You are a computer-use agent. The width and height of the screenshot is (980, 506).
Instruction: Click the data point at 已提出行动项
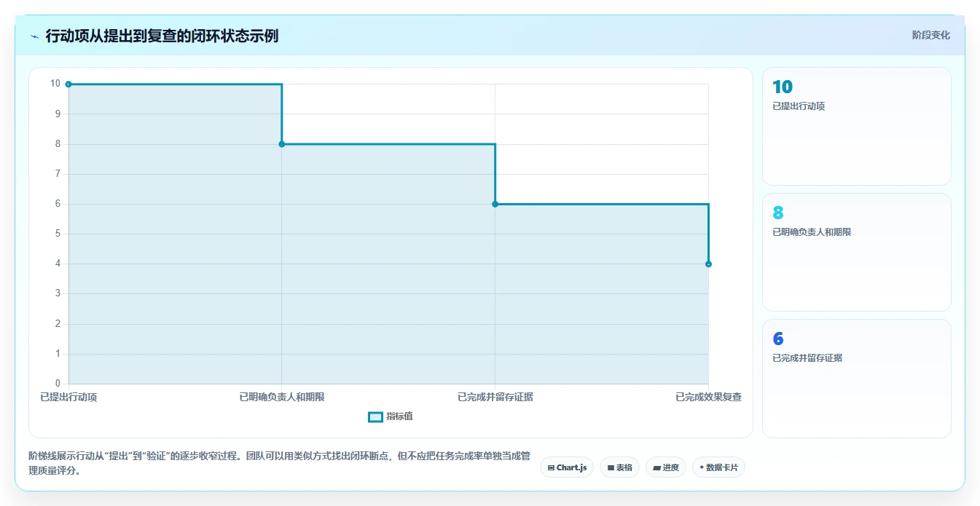click(x=68, y=84)
